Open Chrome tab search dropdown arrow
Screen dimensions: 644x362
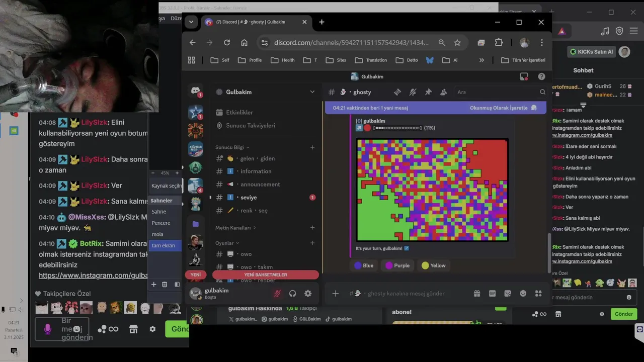pos(191,22)
